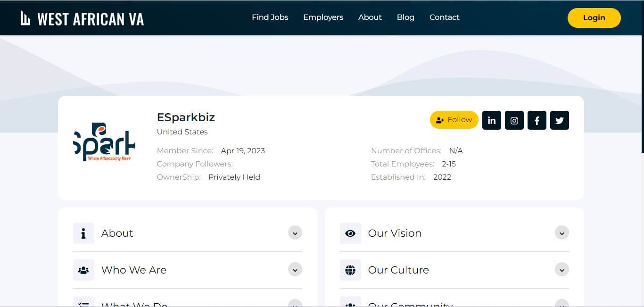Go to the About nav link
This screenshot has height=307, width=644.
pyautogui.click(x=370, y=17)
